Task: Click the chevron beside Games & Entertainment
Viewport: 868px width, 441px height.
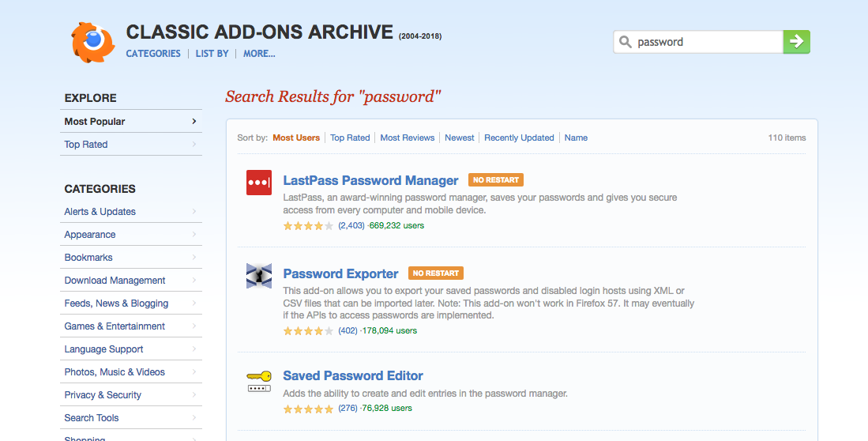Action: pos(194,326)
